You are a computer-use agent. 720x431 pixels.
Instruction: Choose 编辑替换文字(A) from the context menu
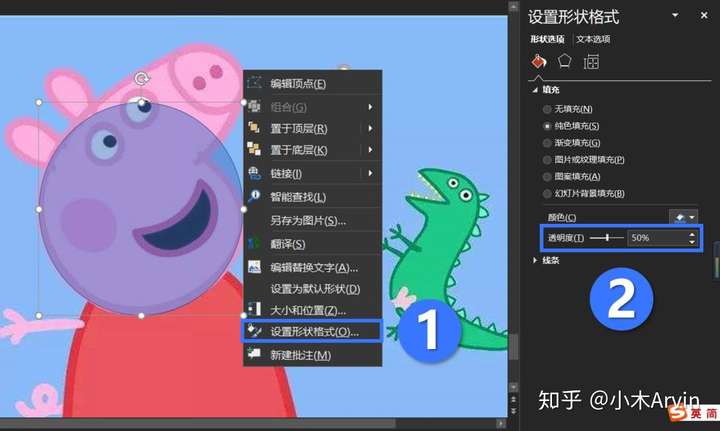pos(312,267)
